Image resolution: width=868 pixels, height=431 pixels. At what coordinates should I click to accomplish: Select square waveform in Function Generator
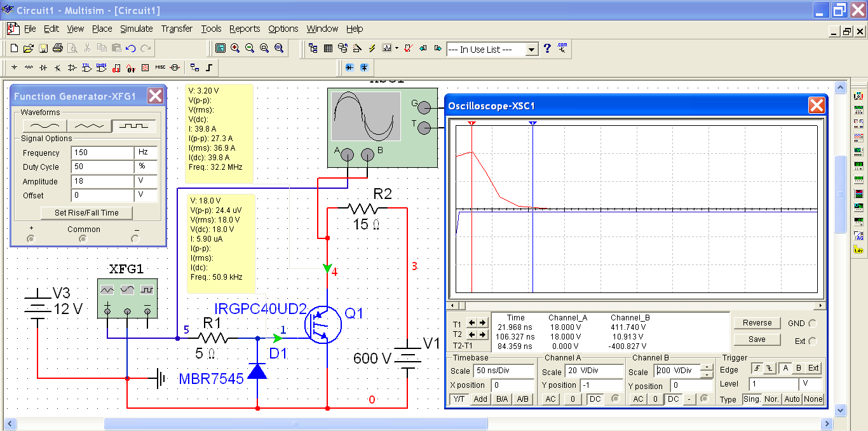click(134, 126)
